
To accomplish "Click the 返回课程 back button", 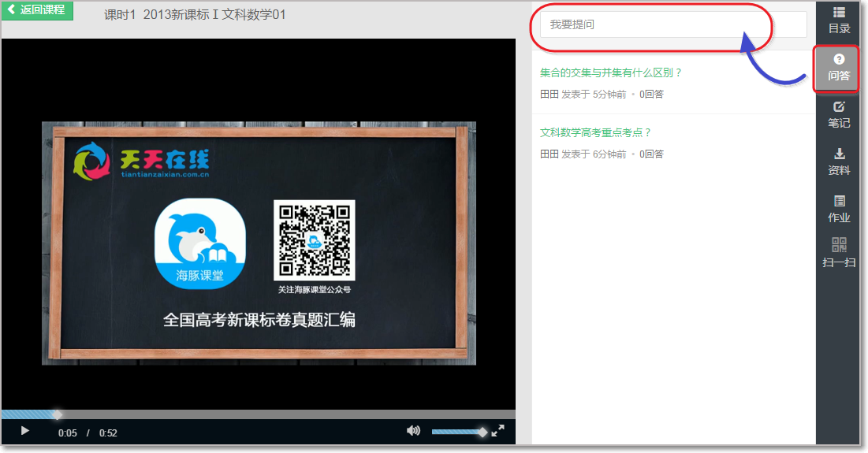I will click(x=38, y=10).
